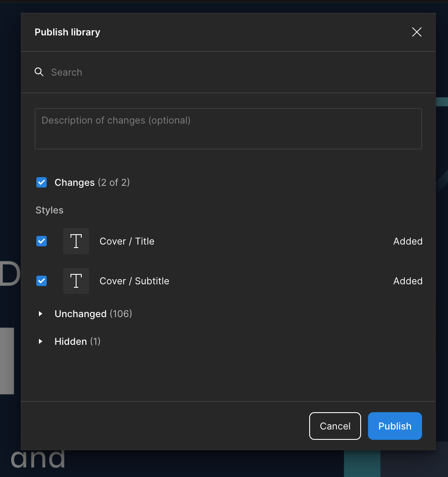The width and height of the screenshot is (448, 477).
Task: Select the Cover / Subtitle style name
Action: click(x=134, y=281)
